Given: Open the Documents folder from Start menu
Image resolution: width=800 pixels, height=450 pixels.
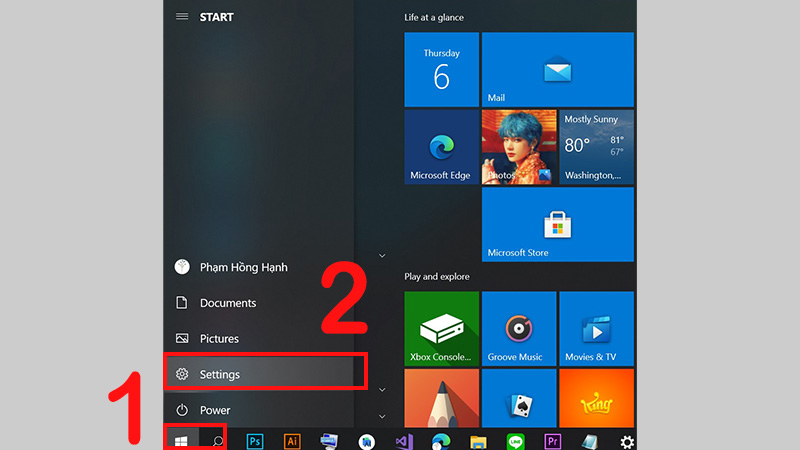Looking at the screenshot, I should pos(259,303).
